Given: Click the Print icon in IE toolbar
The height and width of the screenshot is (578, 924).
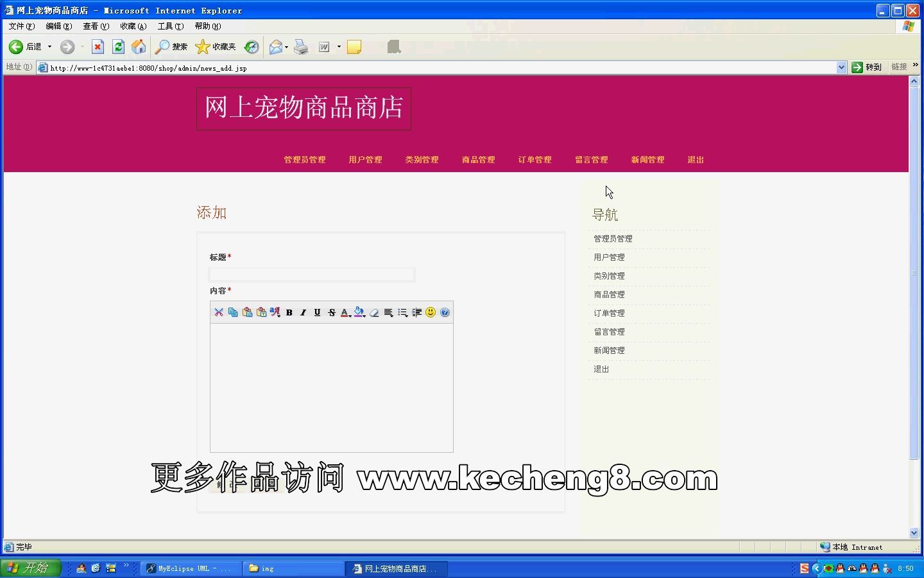Looking at the screenshot, I should pyautogui.click(x=301, y=47).
